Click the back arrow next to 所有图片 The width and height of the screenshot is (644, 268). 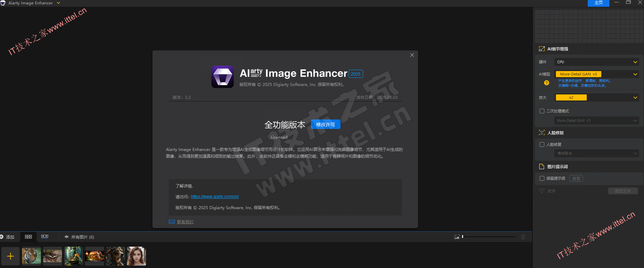tap(66, 237)
